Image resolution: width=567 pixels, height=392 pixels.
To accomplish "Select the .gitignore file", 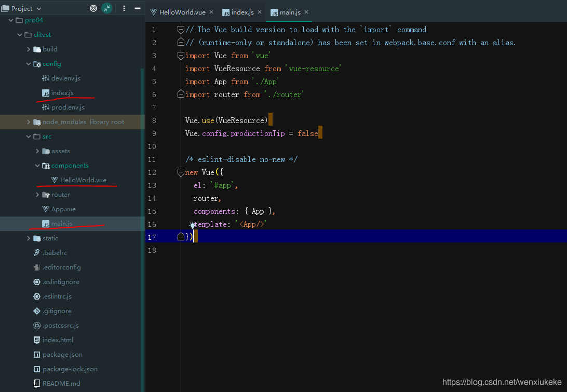I will coord(57,311).
